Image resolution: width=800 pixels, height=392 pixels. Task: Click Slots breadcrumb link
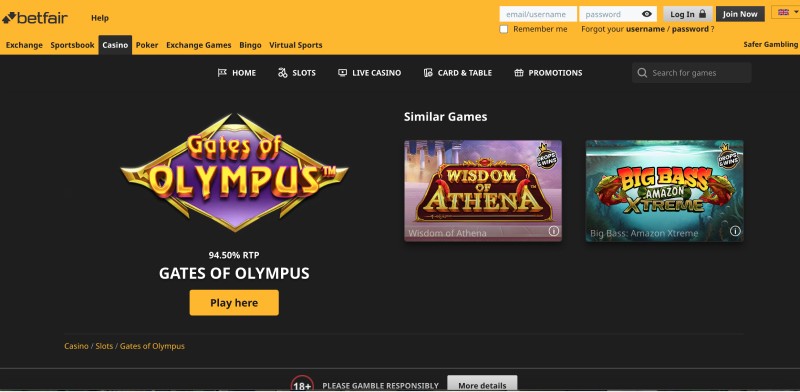coord(104,346)
